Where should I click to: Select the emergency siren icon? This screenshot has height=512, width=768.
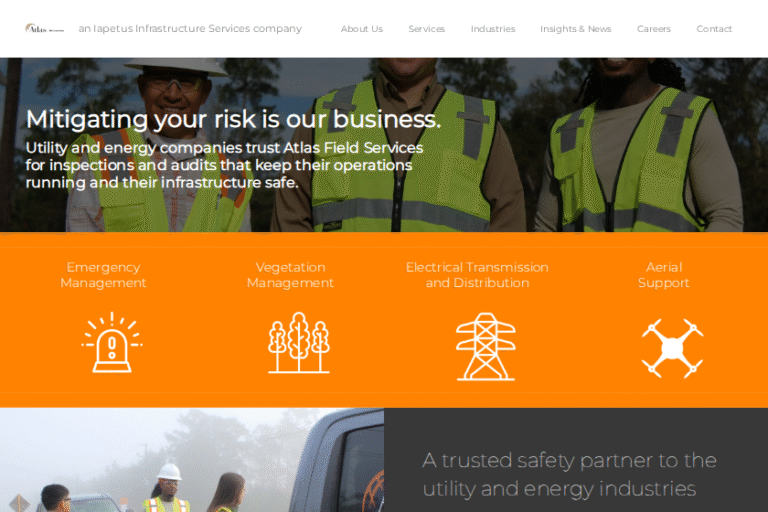112,342
